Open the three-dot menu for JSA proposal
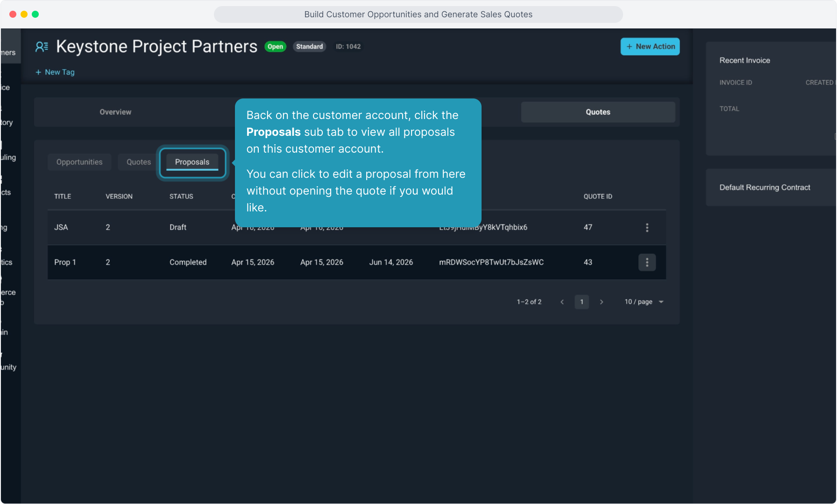837x504 pixels. [x=647, y=227]
